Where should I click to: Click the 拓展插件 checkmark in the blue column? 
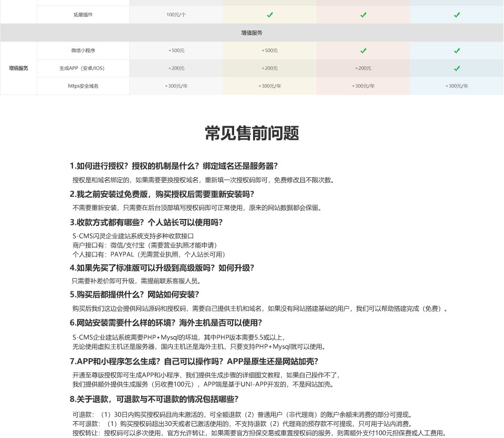tap(457, 15)
